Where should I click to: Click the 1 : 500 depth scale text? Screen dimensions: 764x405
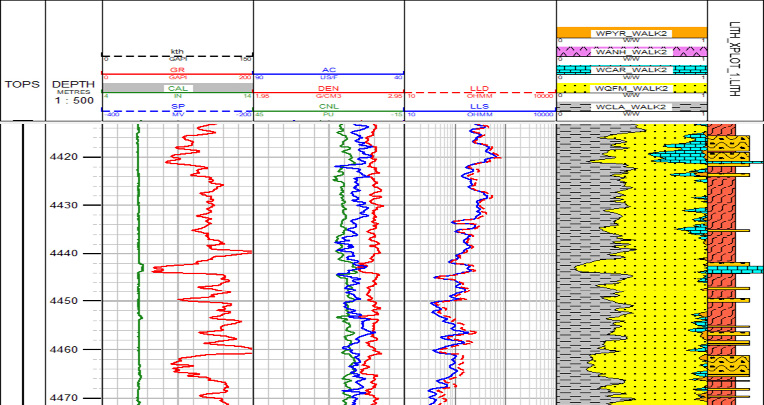(71, 101)
